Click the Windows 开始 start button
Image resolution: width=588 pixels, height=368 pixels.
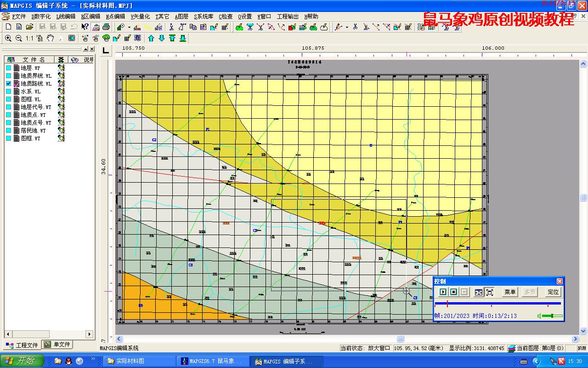pos(23,361)
